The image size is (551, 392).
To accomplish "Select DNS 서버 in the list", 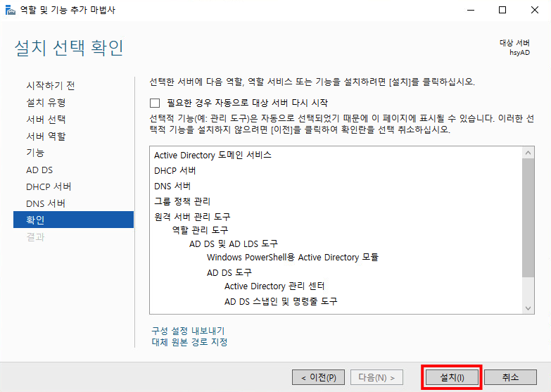I will 172,186.
